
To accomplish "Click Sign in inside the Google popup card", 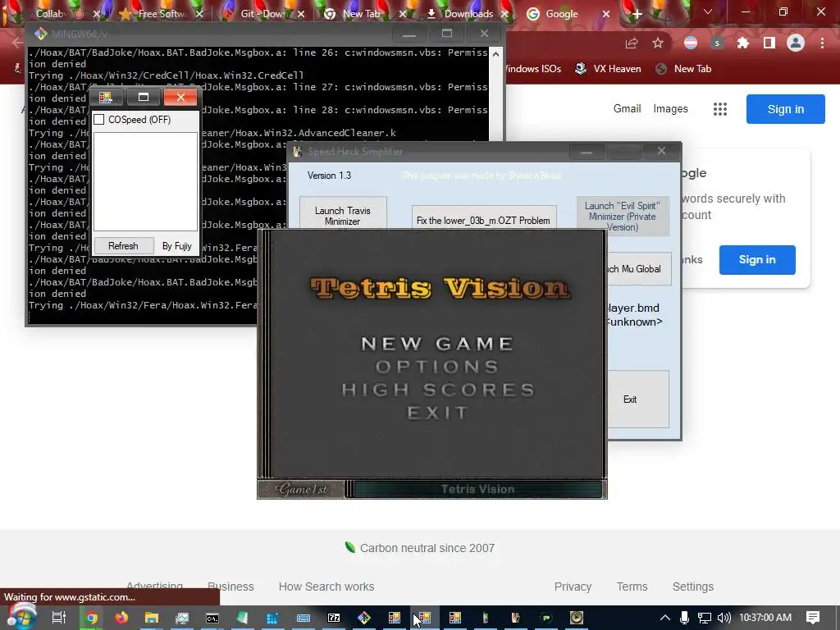I will (757, 260).
